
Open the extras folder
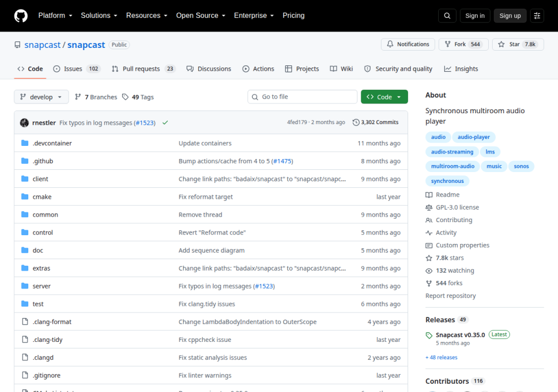point(41,268)
